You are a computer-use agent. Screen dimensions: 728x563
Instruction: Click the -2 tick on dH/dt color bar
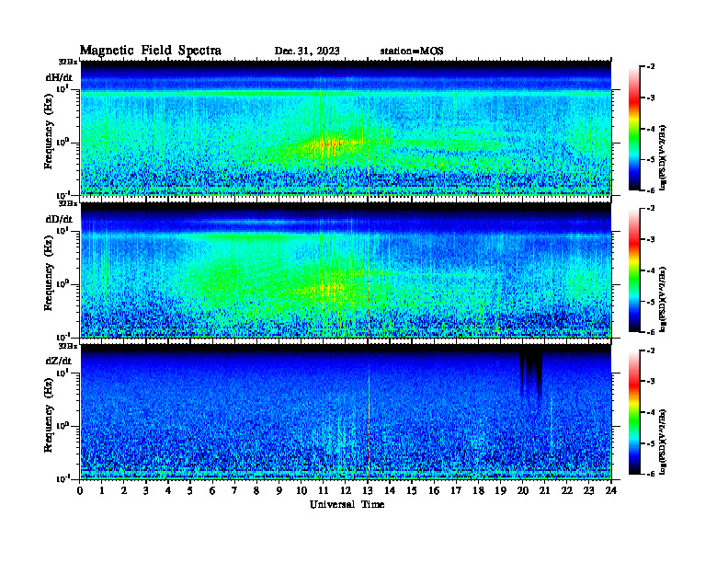click(651, 67)
